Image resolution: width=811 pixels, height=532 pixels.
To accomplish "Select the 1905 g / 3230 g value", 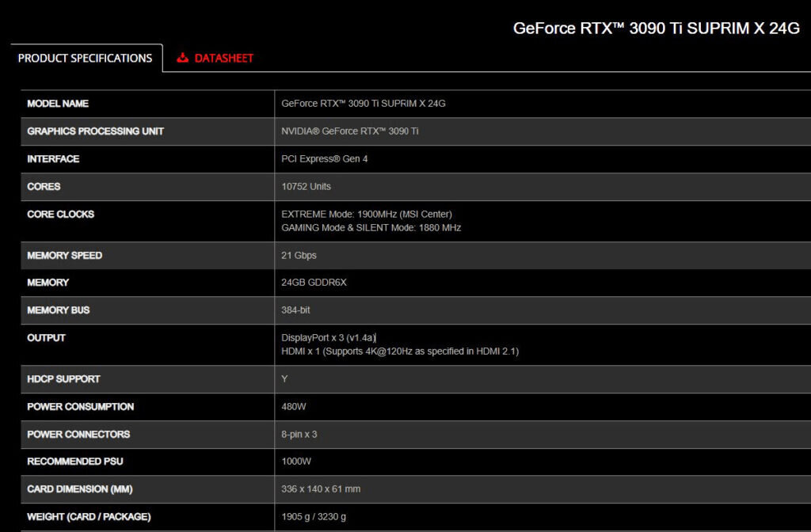I will click(x=314, y=516).
